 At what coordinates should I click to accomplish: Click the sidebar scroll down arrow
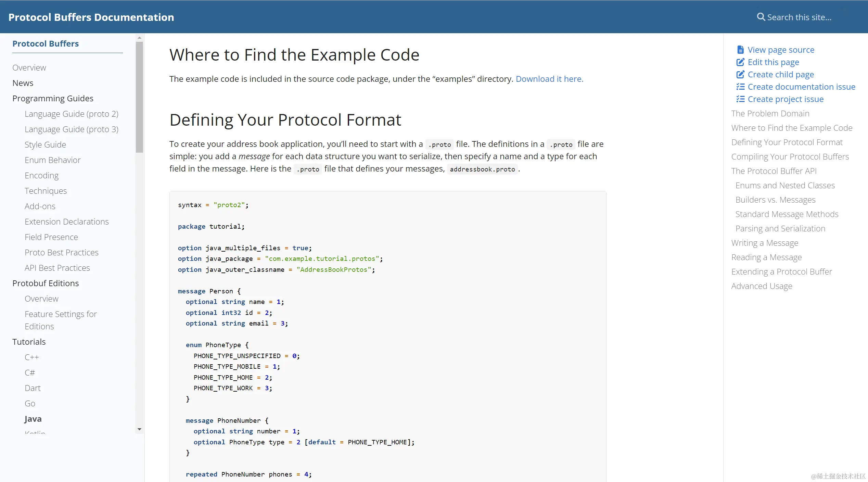pyautogui.click(x=139, y=429)
